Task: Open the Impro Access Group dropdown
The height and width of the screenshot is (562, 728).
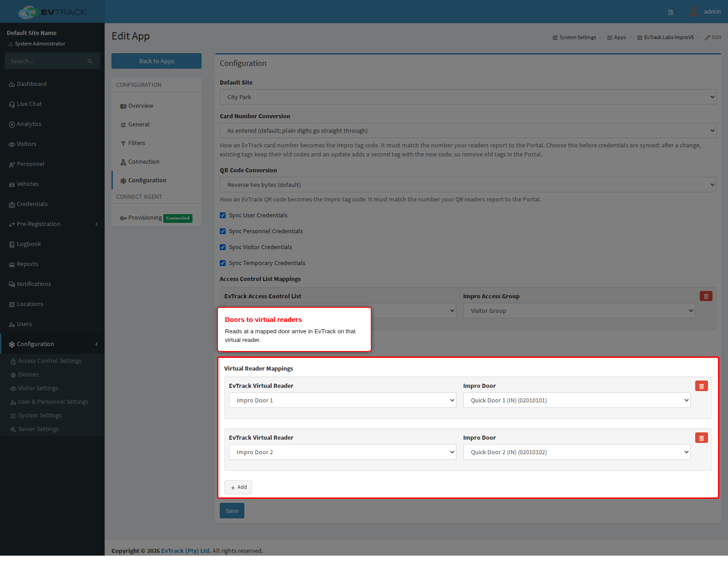Action: click(x=579, y=311)
